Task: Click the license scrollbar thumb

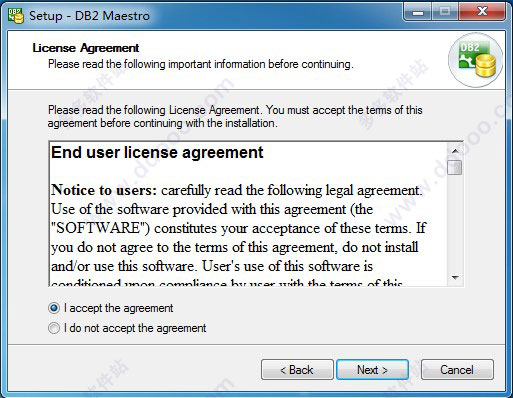Action: click(x=455, y=167)
